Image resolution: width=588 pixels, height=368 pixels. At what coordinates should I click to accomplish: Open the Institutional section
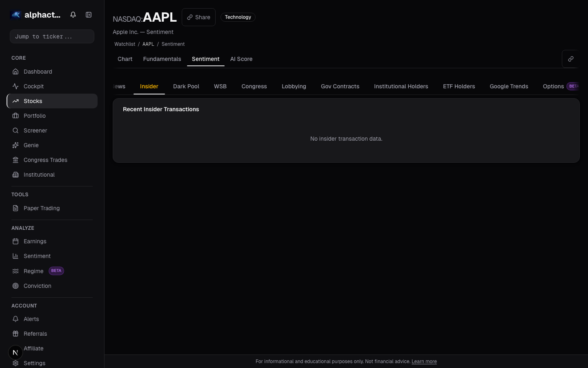39,175
